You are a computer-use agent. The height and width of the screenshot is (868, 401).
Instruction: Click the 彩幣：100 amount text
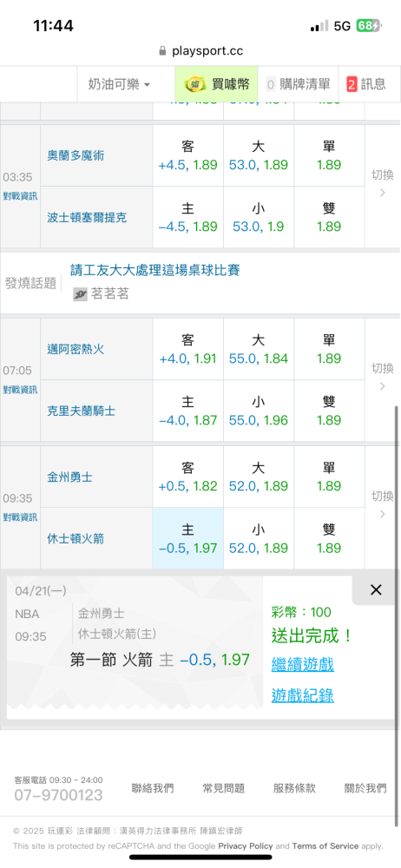click(x=301, y=612)
